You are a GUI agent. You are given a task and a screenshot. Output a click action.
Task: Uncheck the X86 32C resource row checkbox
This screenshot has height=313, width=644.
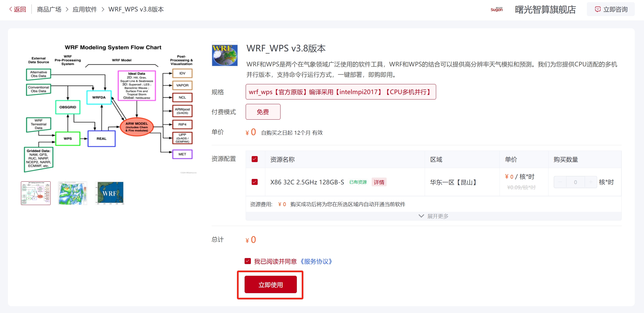pos(255,182)
